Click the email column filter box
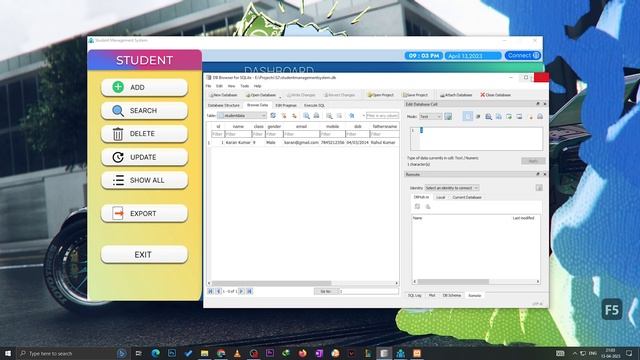The height and width of the screenshot is (360, 640). [301, 134]
